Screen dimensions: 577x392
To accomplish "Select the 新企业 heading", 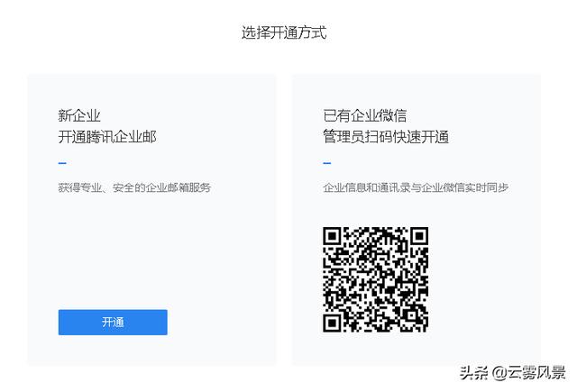I will pos(79,115).
